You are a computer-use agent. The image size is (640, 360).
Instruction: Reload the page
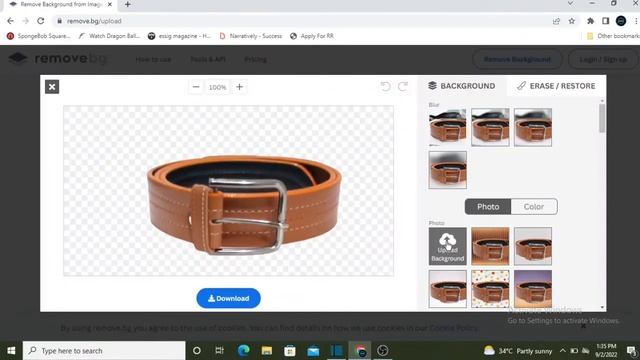point(40,21)
